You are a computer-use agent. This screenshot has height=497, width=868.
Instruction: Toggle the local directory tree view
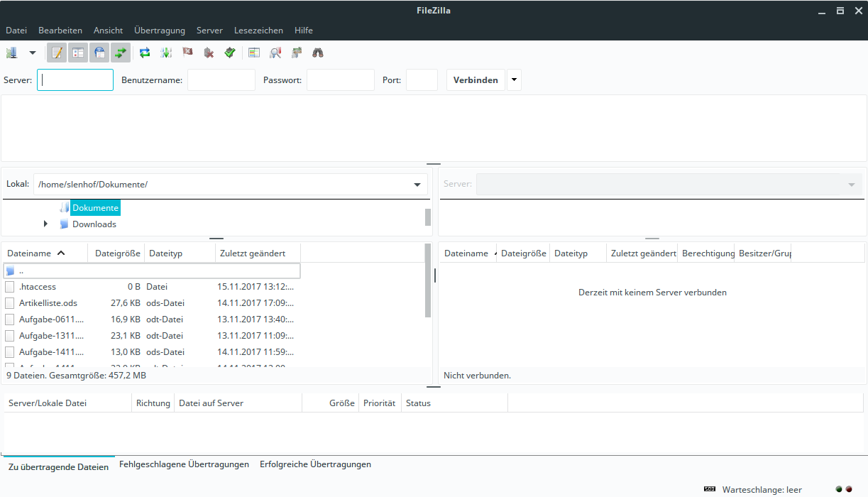click(78, 53)
